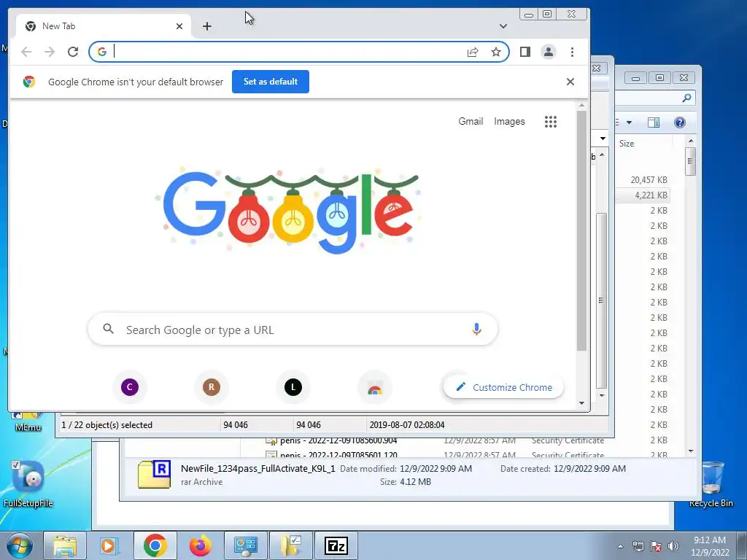Open Gmail link
The width and height of the screenshot is (747, 560).
[471, 122]
